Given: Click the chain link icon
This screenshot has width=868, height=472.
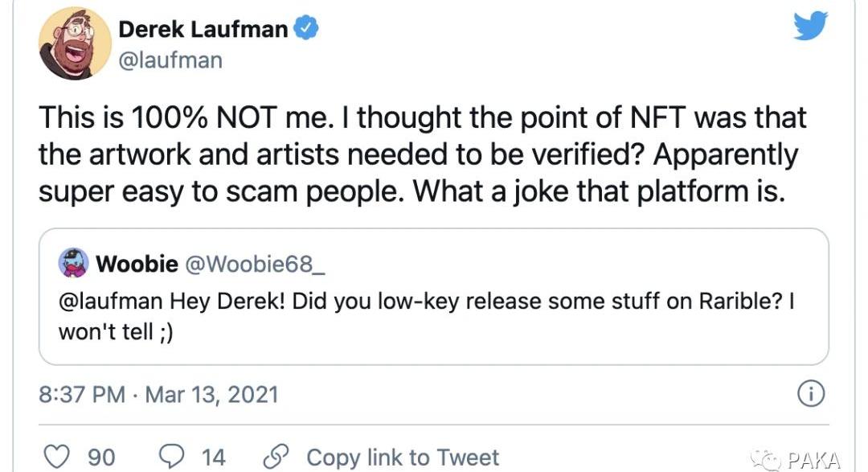Looking at the screenshot, I should click(276, 457).
